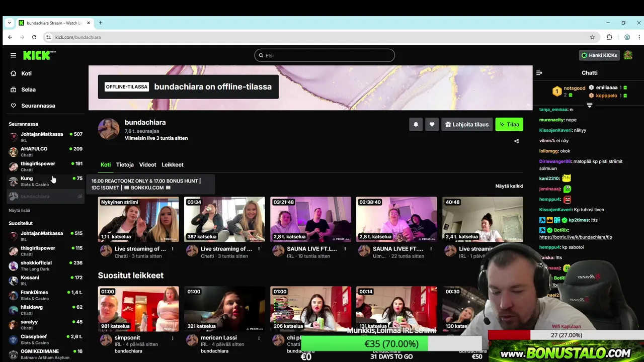Open options for SAUNA LIVEE FT video
Image resolution: width=644 pixels, height=362 pixels.
[431, 249]
